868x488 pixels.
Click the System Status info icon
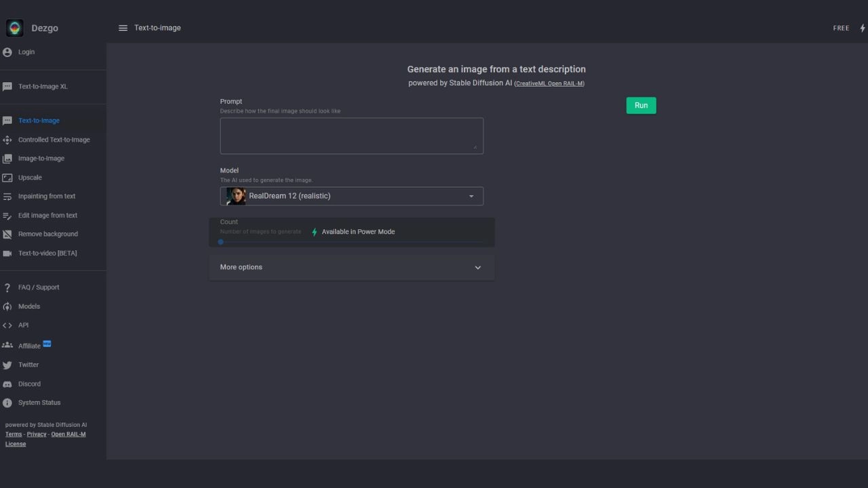pyautogui.click(x=7, y=403)
